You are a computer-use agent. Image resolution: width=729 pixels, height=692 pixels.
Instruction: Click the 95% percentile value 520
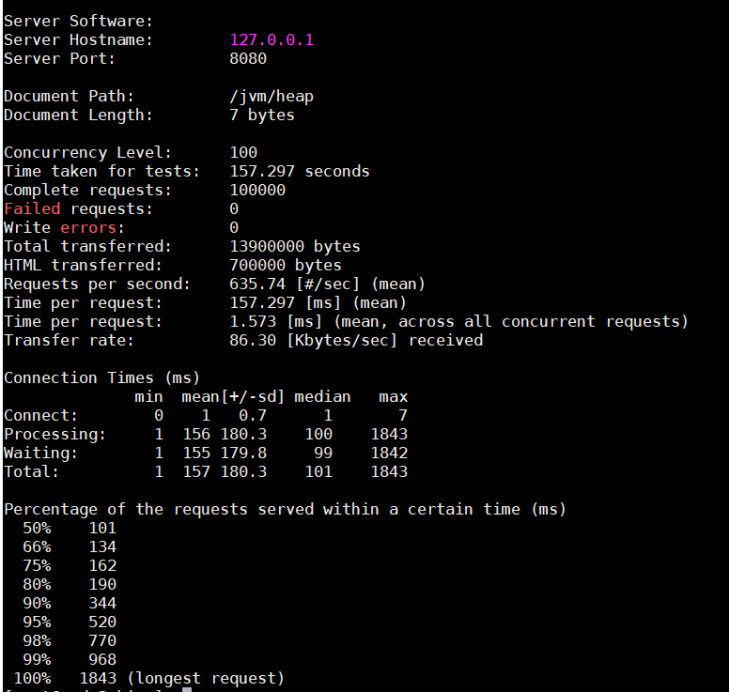[x=103, y=622]
